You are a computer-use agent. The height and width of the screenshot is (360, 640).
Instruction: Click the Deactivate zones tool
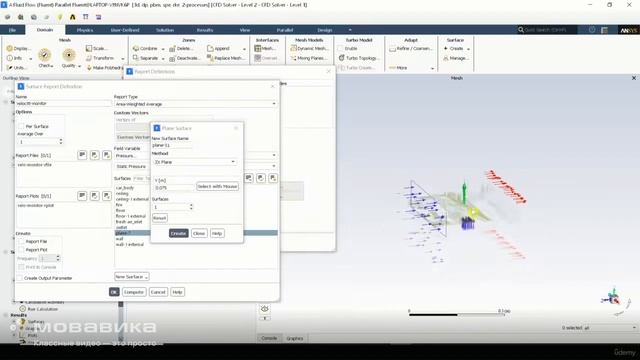pos(184,58)
